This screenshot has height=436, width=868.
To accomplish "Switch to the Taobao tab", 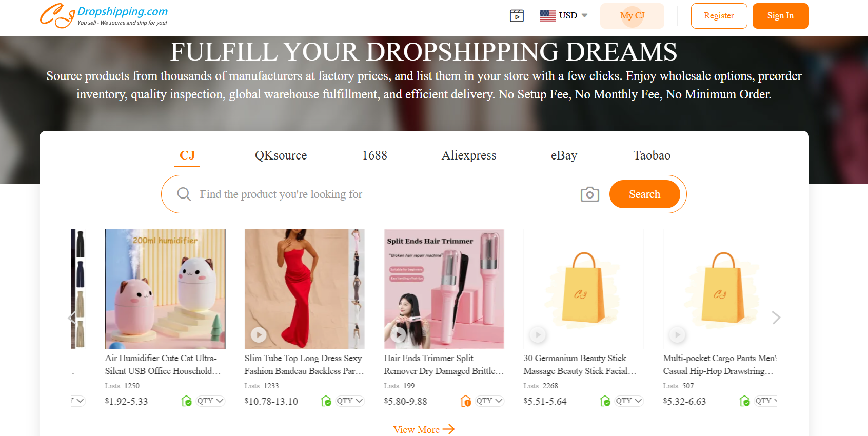I will (652, 155).
